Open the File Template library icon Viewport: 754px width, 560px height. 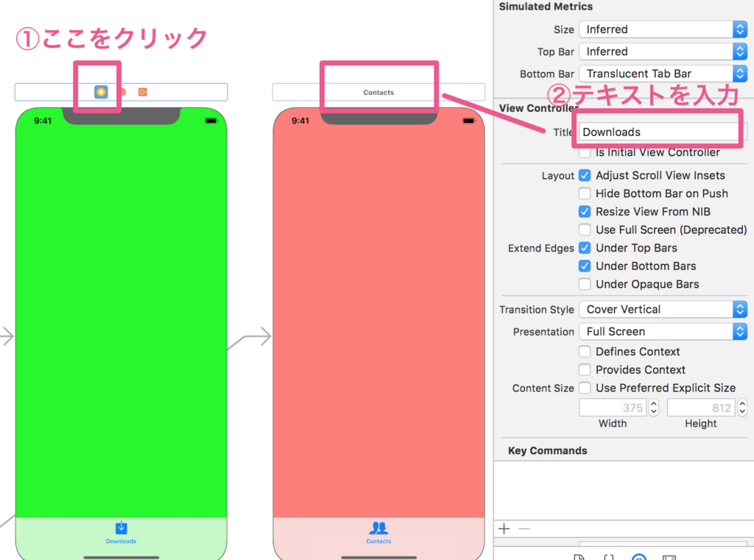579,557
